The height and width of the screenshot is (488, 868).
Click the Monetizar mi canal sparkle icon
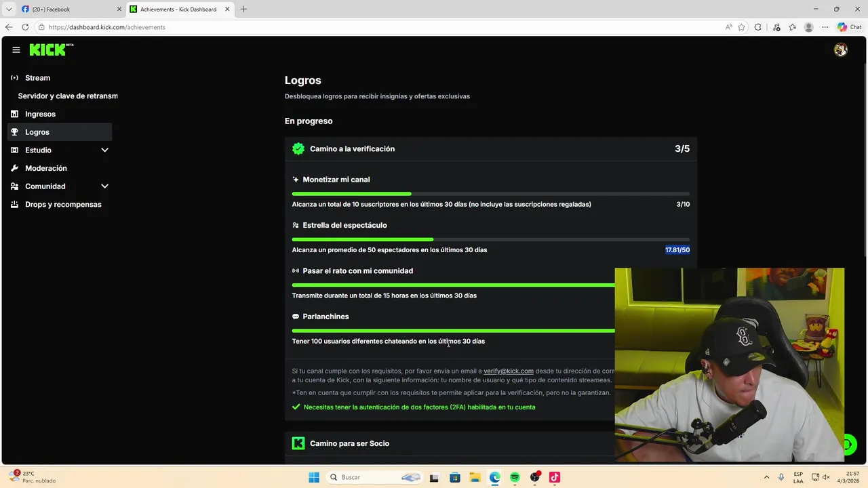[296, 180]
